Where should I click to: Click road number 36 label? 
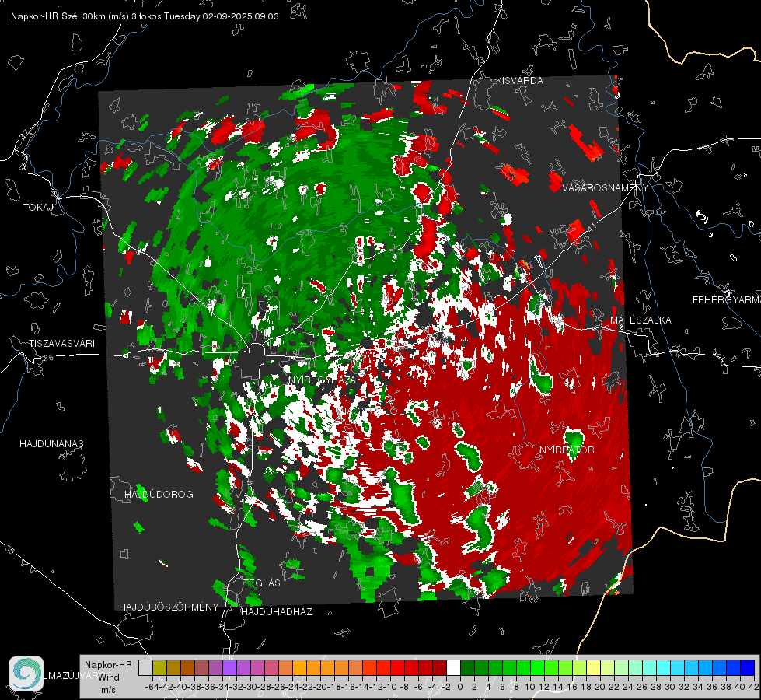pyautogui.click(x=48, y=358)
